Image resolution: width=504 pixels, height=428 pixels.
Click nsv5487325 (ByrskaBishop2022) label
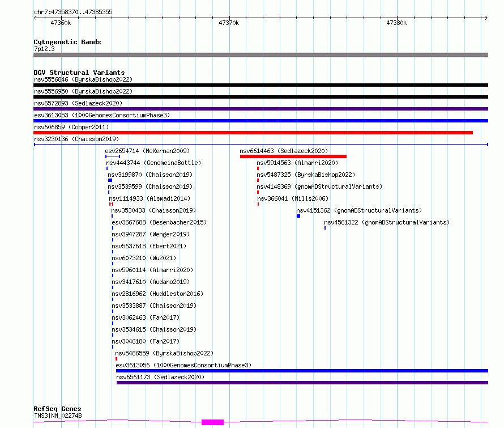tap(306, 175)
